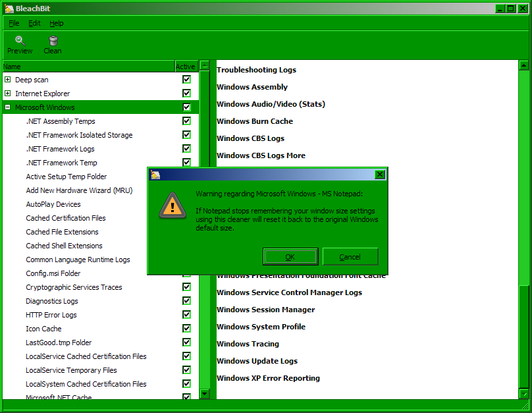Expand the Deep scan tree node
Screen dimensions: 532x413
tap(7, 80)
